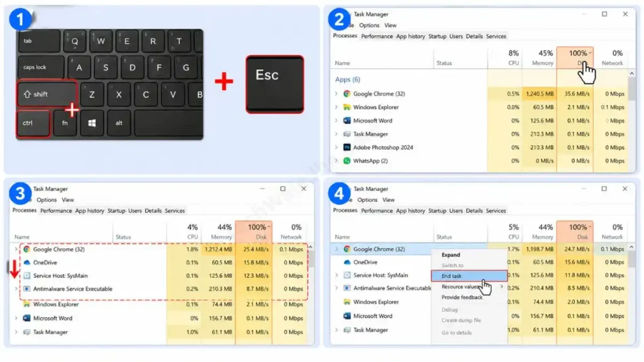Click the 1,212.4 MB memory cell
The image size is (644, 362).
tap(218, 249)
